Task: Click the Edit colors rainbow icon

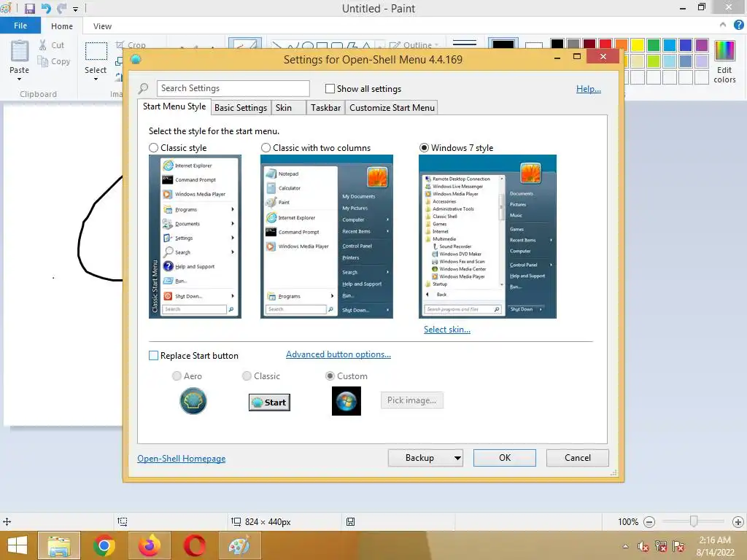Action: (x=724, y=50)
